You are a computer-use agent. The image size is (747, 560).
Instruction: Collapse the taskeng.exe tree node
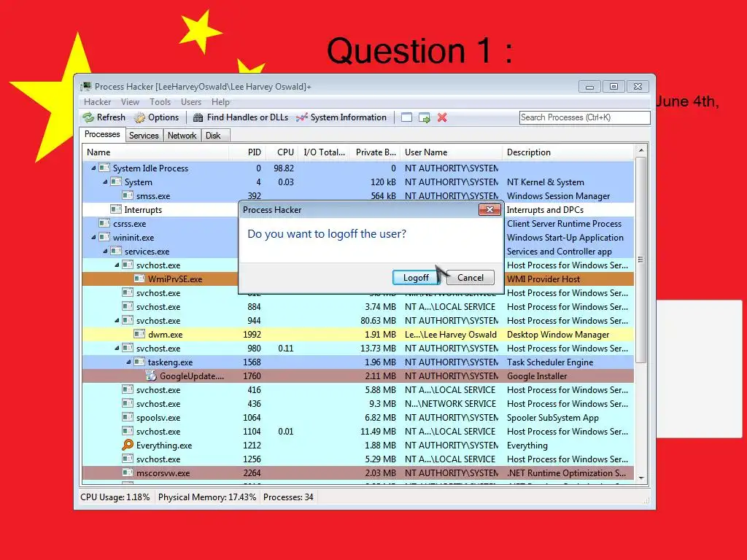[x=128, y=362]
